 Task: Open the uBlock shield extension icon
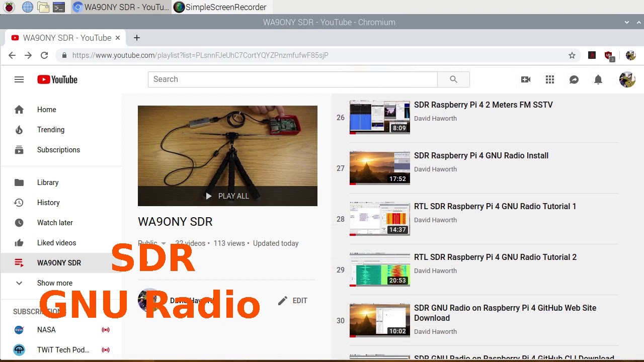(609, 56)
